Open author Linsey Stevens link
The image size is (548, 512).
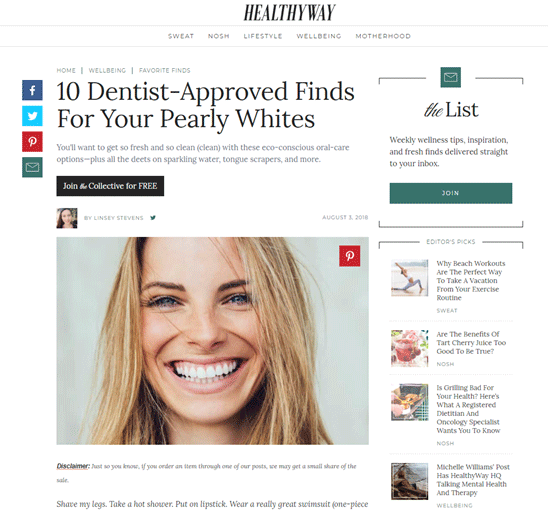coord(114,218)
